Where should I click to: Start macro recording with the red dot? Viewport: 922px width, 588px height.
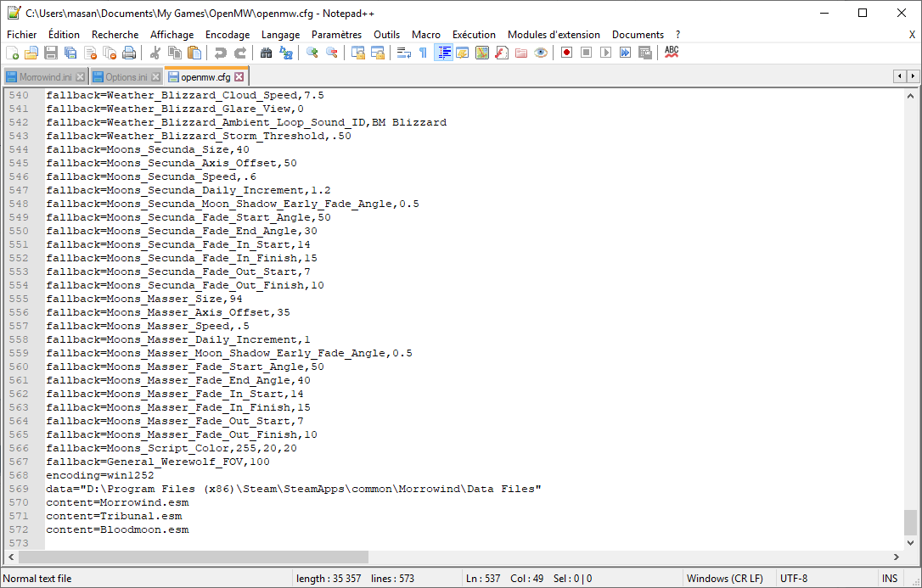pos(567,53)
